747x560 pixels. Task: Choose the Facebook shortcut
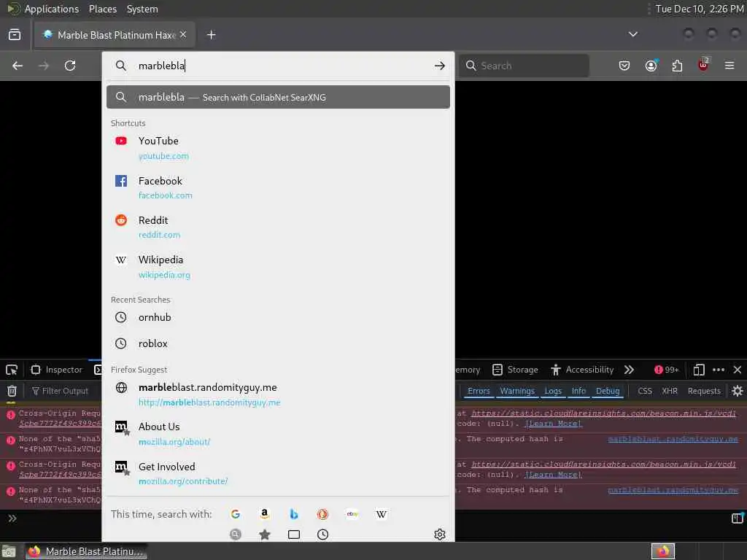coord(278,187)
